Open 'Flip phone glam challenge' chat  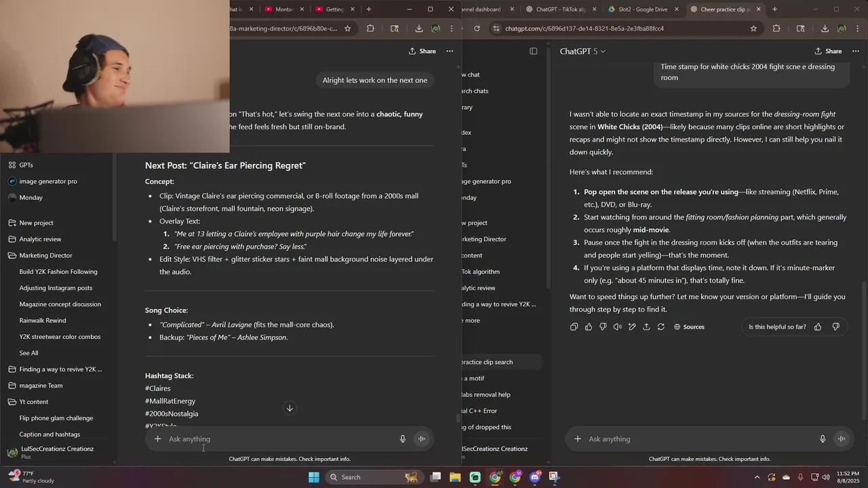(x=56, y=418)
